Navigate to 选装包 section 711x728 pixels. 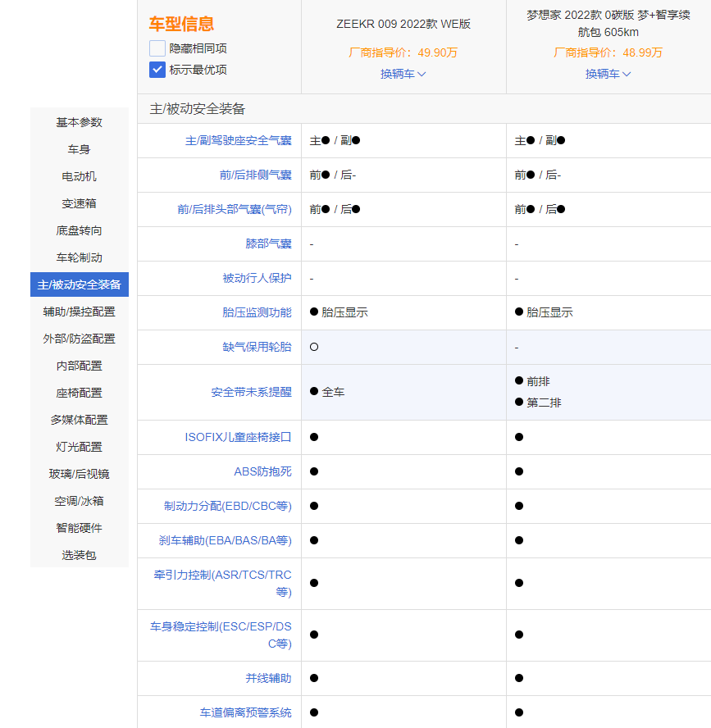pyautogui.click(x=80, y=555)
